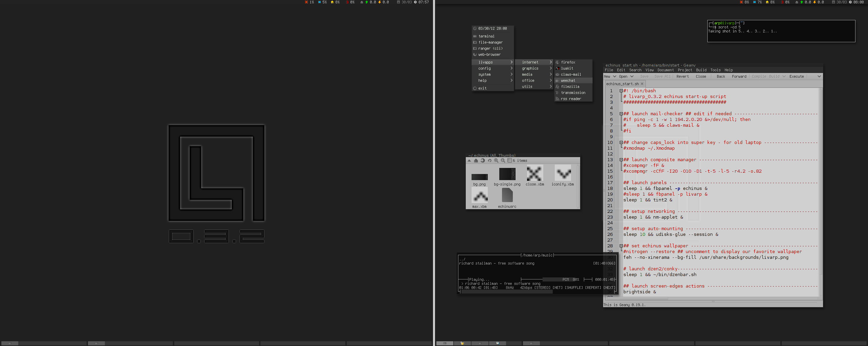Open the New dropdown arrow in Geany toolbar
868x346 pixels.
[x=614, y=76]
